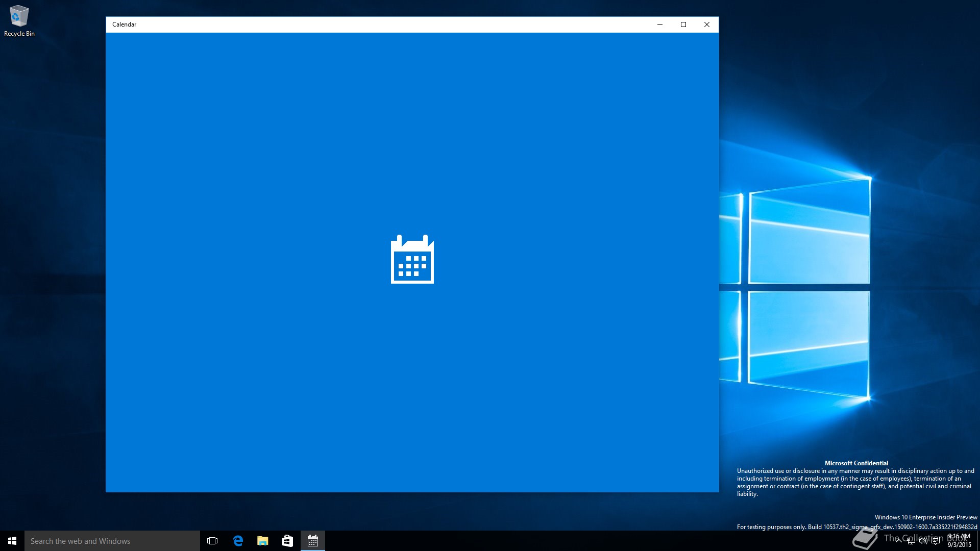
Task: Click the Windows Start button
Action: [12, 541]
